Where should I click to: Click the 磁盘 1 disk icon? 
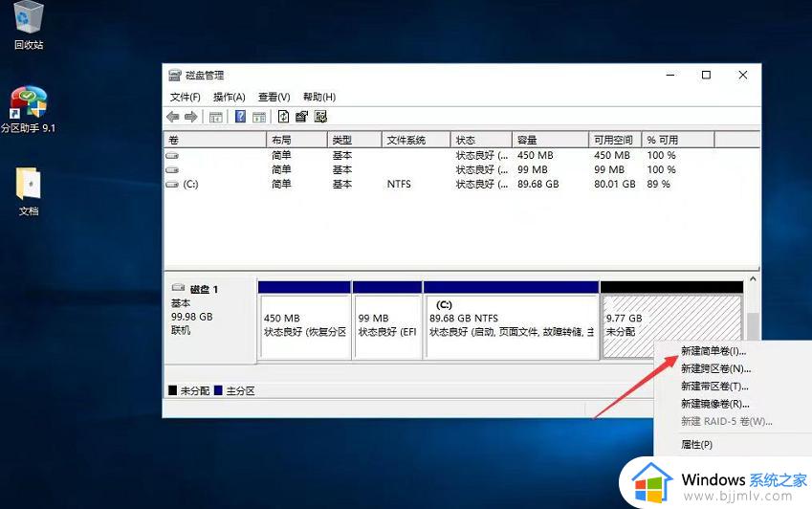click(178, 287)
